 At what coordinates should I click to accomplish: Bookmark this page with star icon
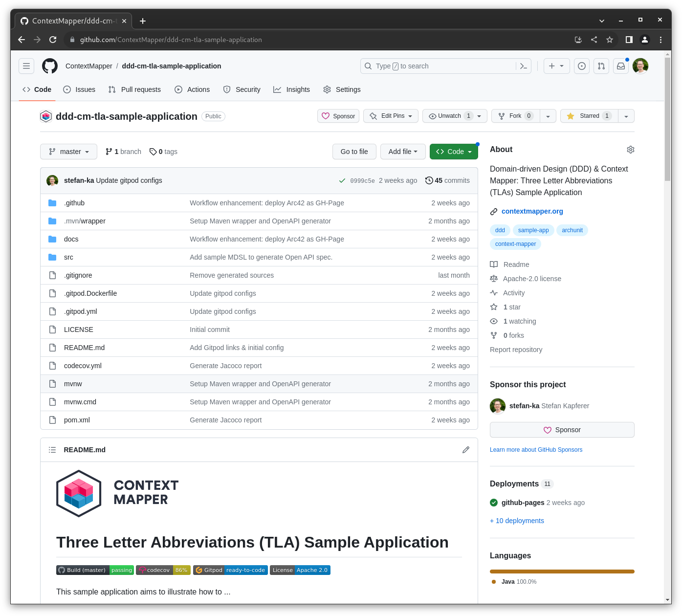pos(610,40)
